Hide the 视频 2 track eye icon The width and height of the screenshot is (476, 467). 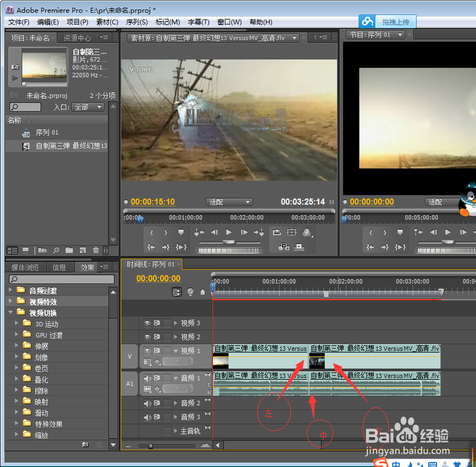coord(147,337)
